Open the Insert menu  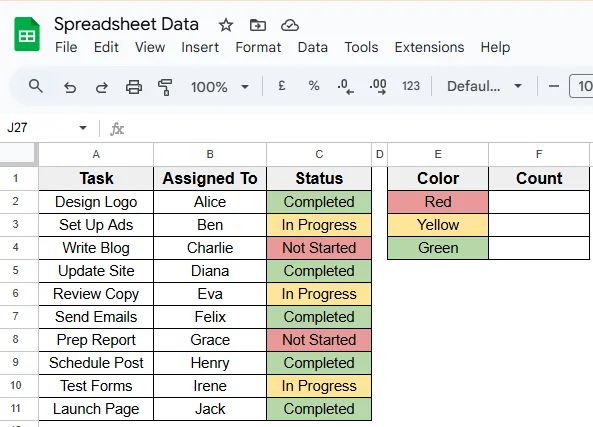coord(200,47)
